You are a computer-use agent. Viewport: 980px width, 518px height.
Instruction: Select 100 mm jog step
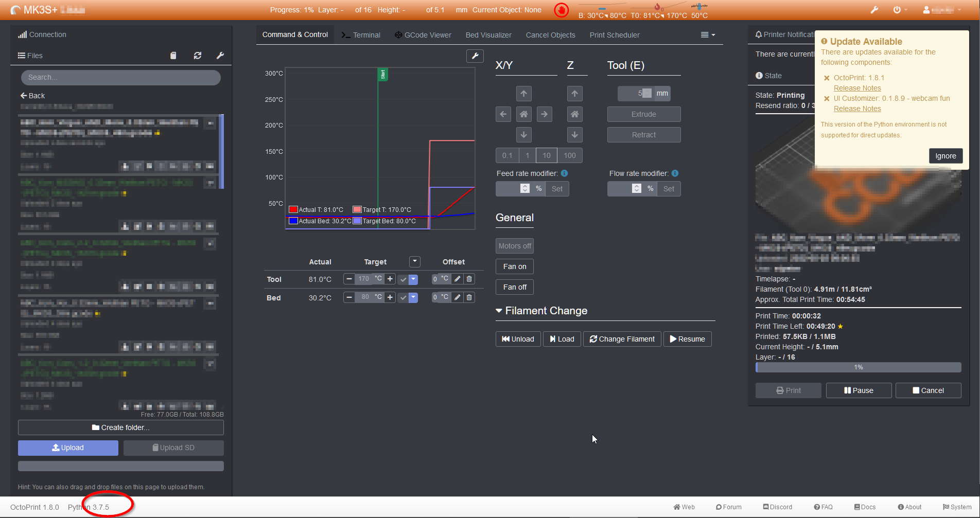570,155
